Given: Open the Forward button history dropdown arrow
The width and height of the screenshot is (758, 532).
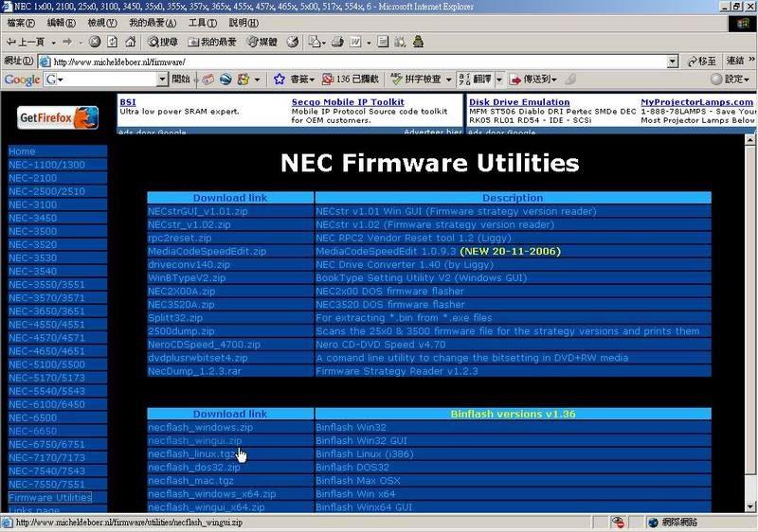Looking at the screenshot, I should pos(81,43).
